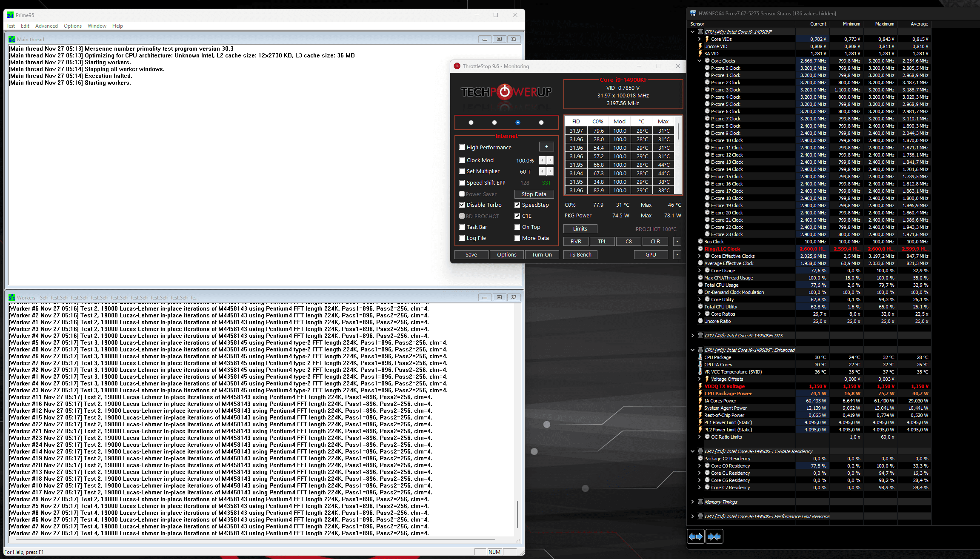
Task: Open the Edit menu in Prime95
Action: point(25,26)
